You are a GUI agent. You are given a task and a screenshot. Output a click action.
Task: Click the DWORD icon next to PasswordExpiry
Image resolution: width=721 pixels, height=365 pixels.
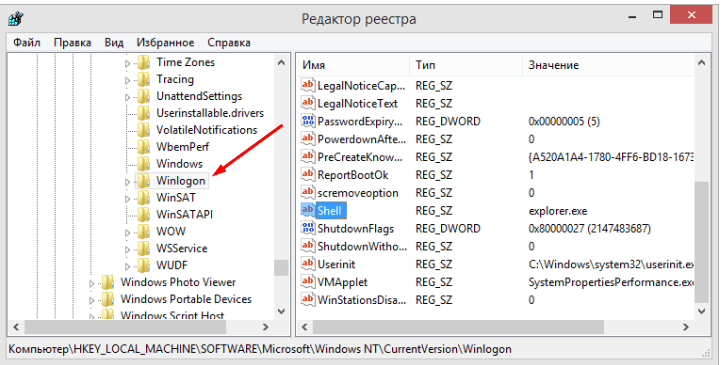tap(308, 121)
